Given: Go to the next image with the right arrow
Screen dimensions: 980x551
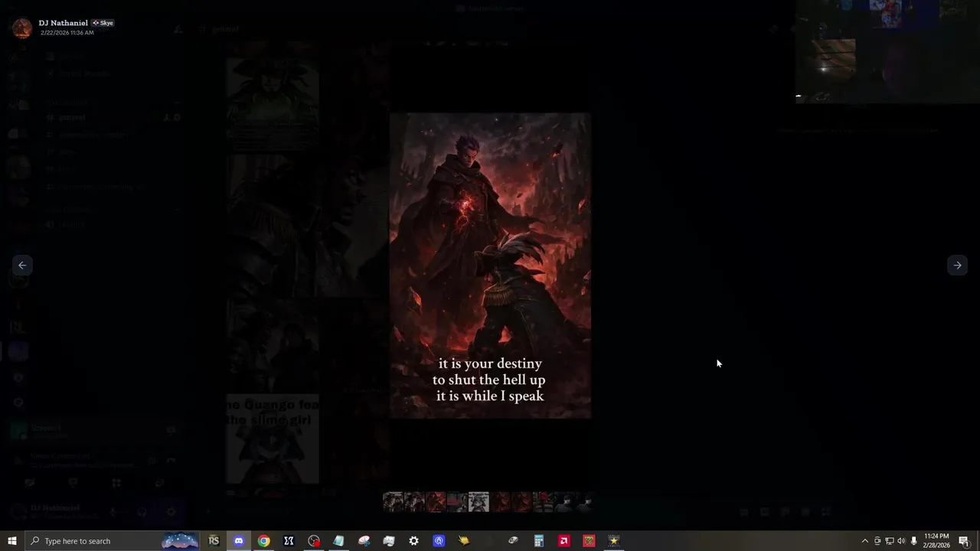Looking at the screenshot, I should [x=957, y=265].
